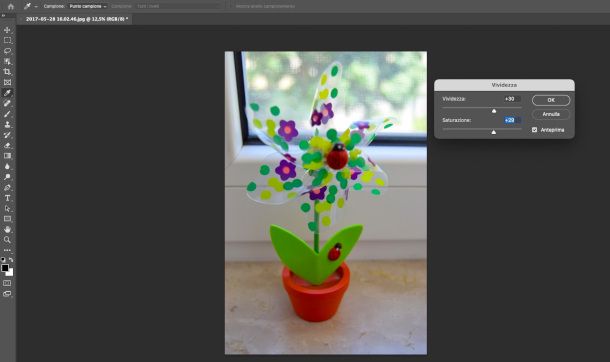This screenshot has height=362, width=610.
Task: Select the Rectangle shape tool
Action: (7, 219)
